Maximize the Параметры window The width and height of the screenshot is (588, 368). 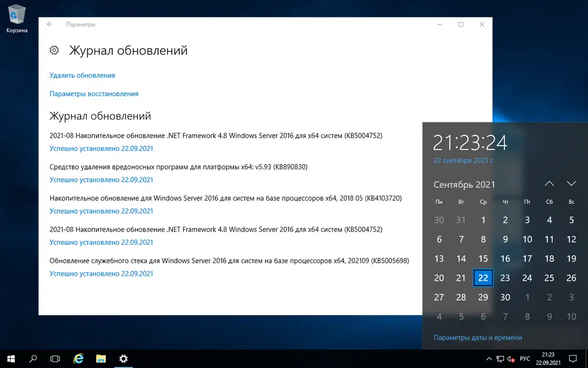pos(460,24)
